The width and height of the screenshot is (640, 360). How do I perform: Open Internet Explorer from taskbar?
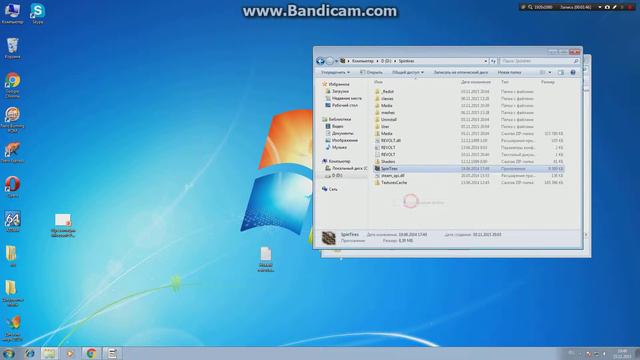[29, 353]
